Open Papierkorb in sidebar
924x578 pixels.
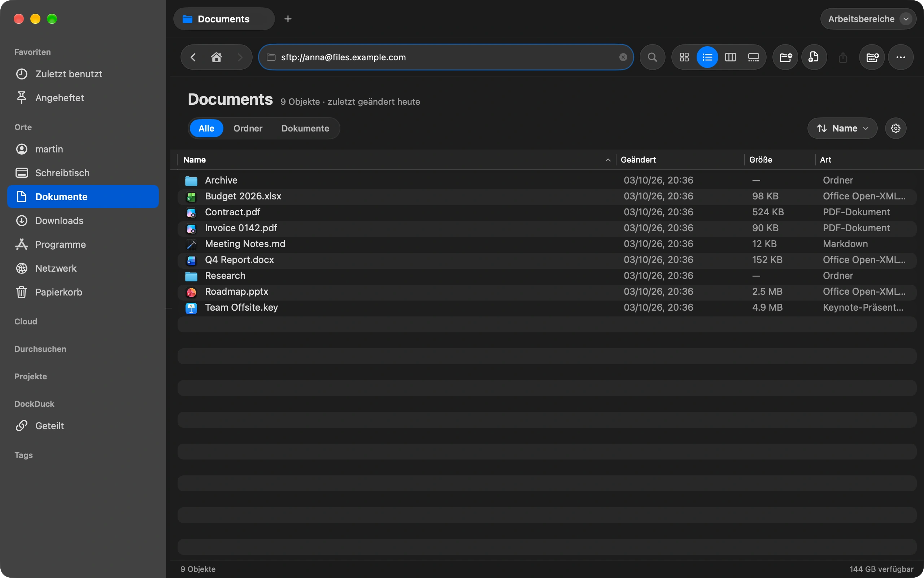(x=83, y=292)
